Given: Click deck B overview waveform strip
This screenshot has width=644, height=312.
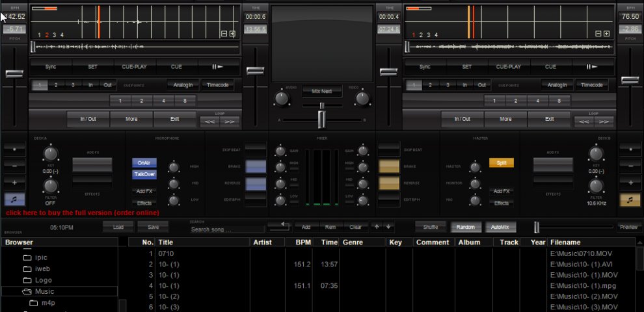Looking at the screenshot, I should [509, 47].
